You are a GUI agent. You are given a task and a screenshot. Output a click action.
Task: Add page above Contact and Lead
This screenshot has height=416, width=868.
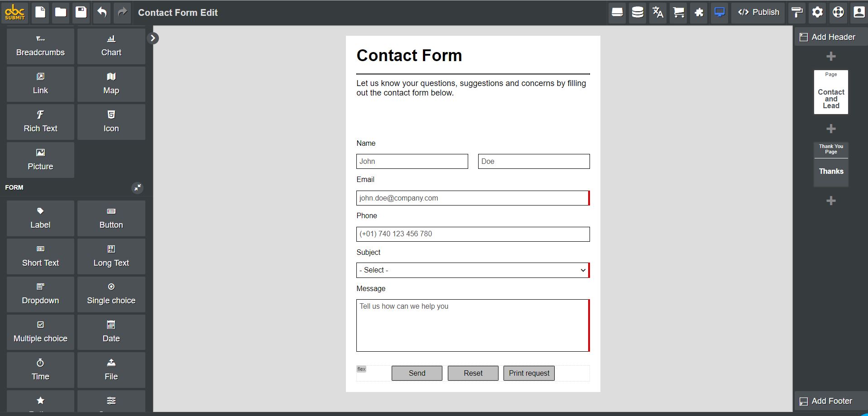click(x=831, y=57)
